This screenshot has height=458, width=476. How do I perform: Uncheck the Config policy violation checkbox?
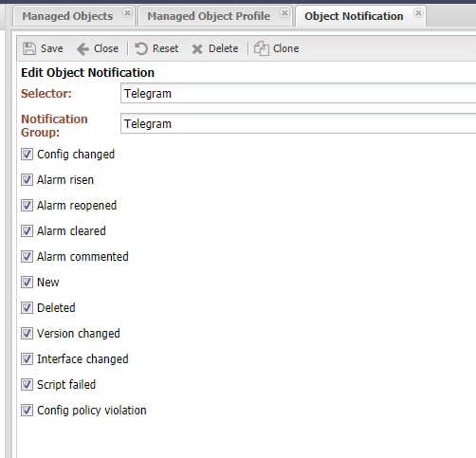point(27,411)
